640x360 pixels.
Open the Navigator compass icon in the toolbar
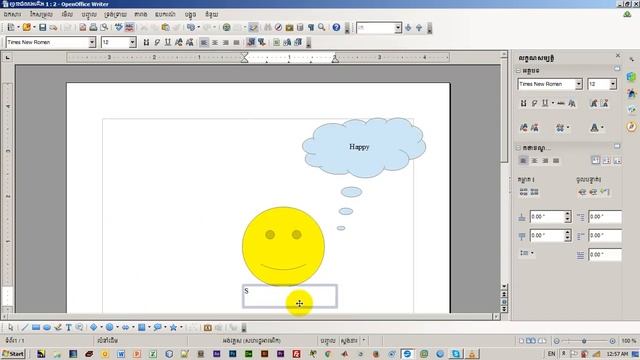(x=278, y=27)
